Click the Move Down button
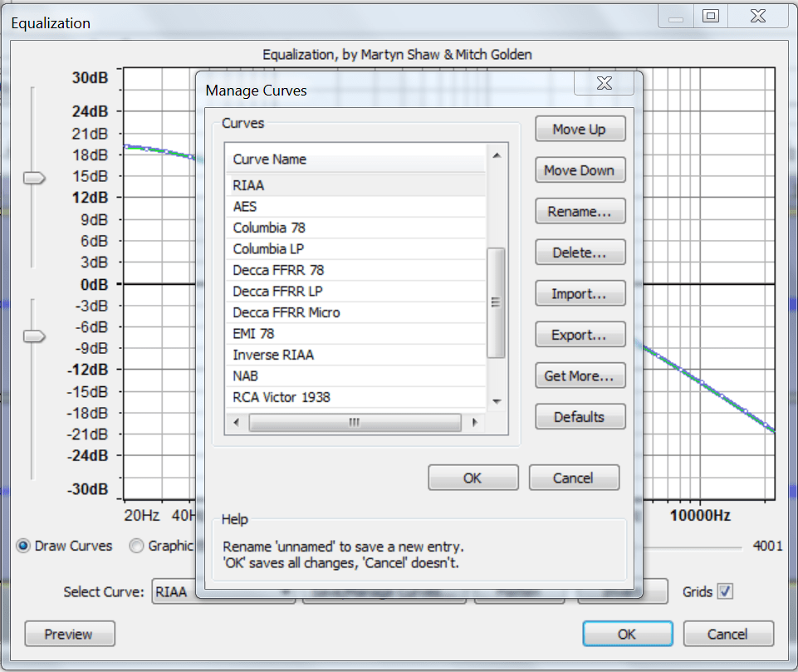 point(580,170)
